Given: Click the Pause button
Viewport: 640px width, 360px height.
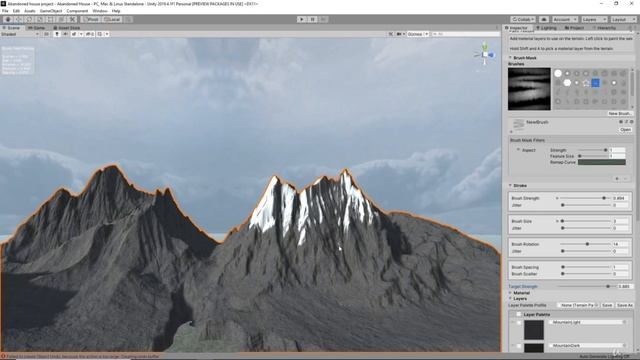Looking at the screenshot, I should pyautogui.click(x=312, y=19).
